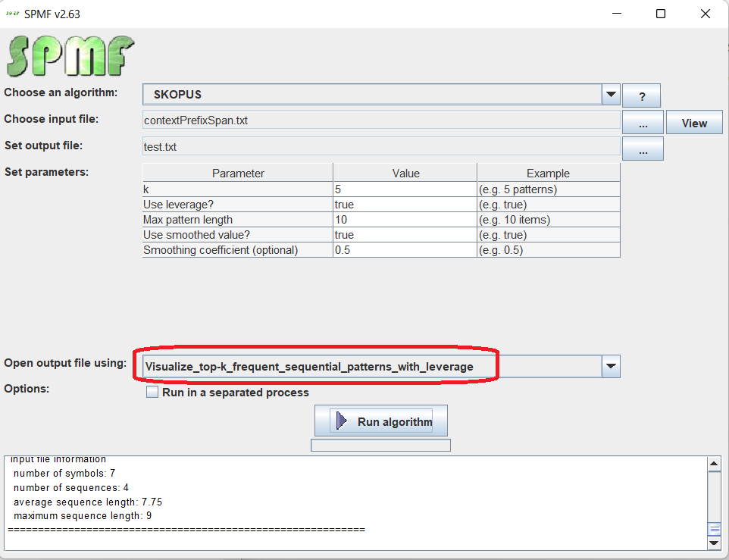Click the progress bar below Run algorithm
The image size is (729, 560).
[380, 446]
